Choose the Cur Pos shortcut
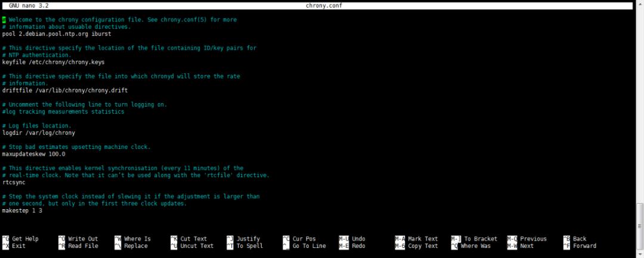This screenshot has height=258, width=644. coord(299,239)
